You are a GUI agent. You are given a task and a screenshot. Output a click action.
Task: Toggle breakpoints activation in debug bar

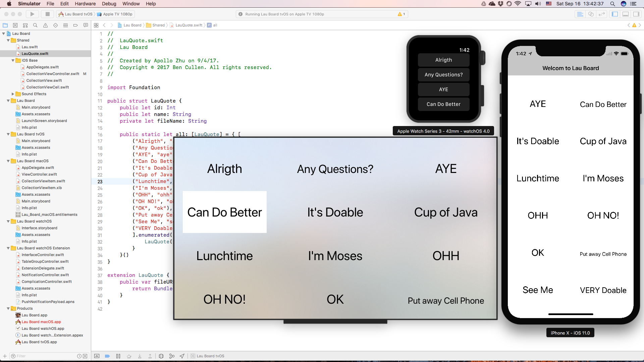pos(107,356)
